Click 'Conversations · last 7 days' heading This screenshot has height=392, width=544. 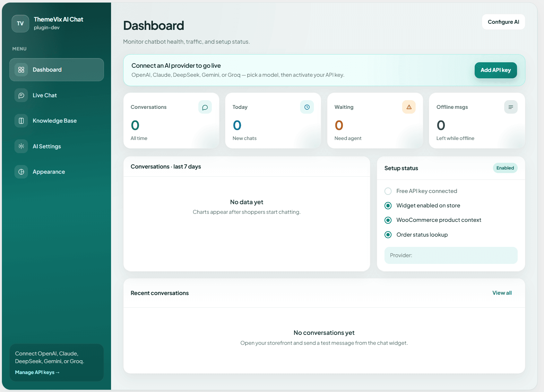[x=166, y=167]
